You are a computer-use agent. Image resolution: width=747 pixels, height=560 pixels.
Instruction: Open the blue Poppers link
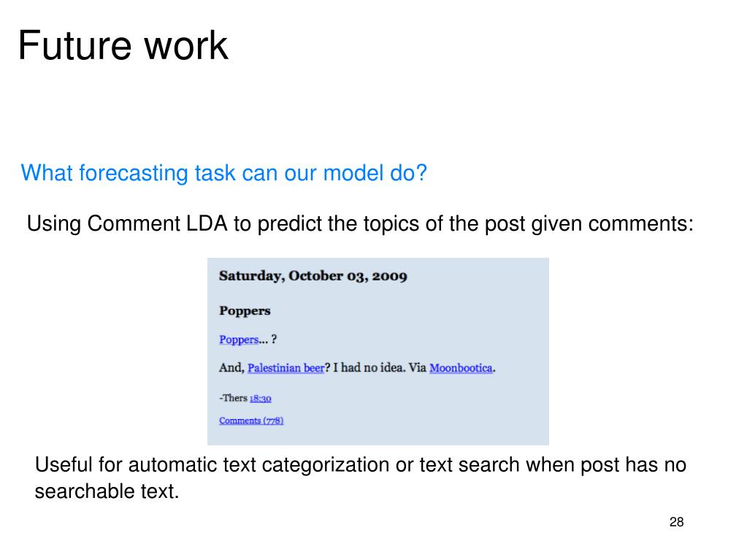[x=239, y=340]
